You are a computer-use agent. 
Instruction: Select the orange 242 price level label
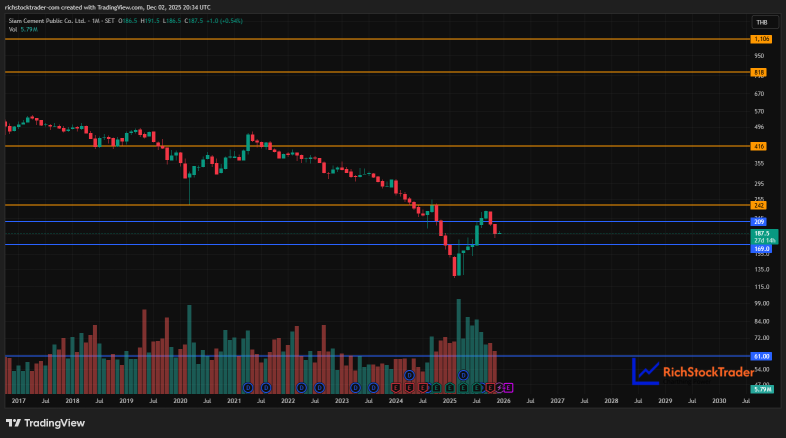[759, 205]
